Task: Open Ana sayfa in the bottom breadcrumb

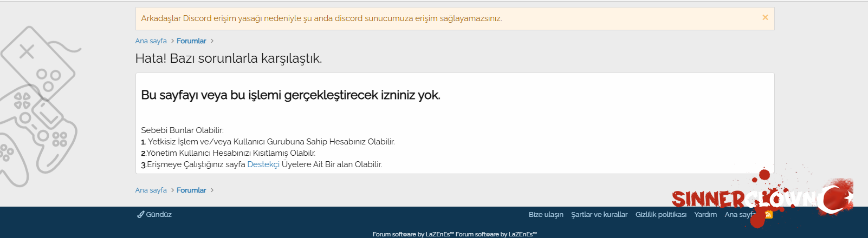Action: [x=151, y=190]
